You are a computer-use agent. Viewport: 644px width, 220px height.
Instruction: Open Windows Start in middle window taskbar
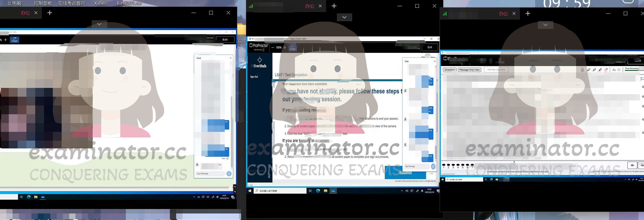pos(250,191)
